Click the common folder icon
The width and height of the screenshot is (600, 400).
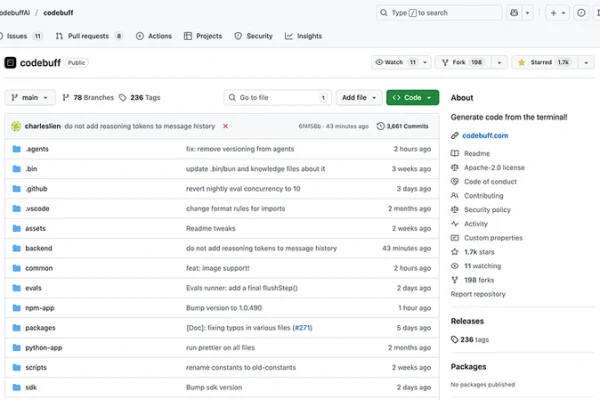click(x=16, y=268)
